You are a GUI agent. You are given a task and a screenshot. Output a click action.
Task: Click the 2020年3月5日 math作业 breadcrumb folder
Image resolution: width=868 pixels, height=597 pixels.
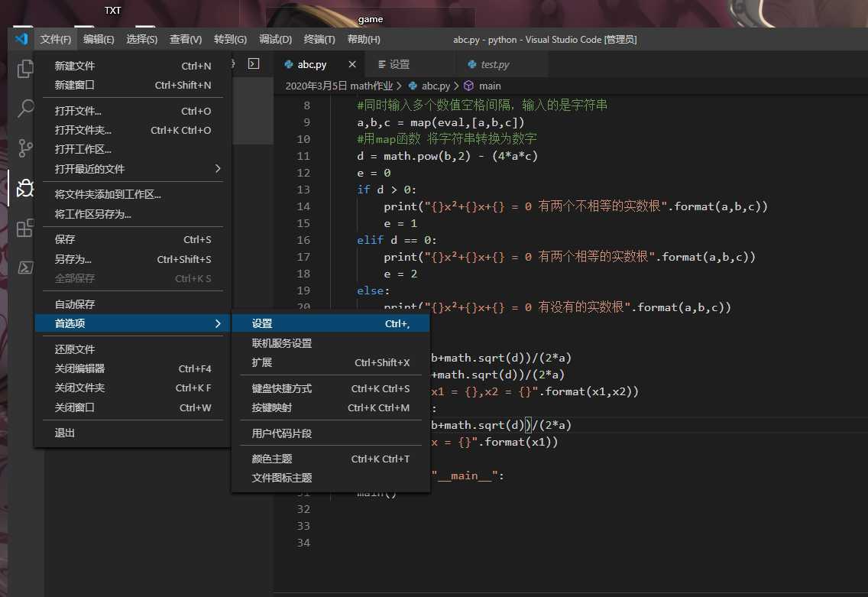pyautogui.click(x=338, y=86)
